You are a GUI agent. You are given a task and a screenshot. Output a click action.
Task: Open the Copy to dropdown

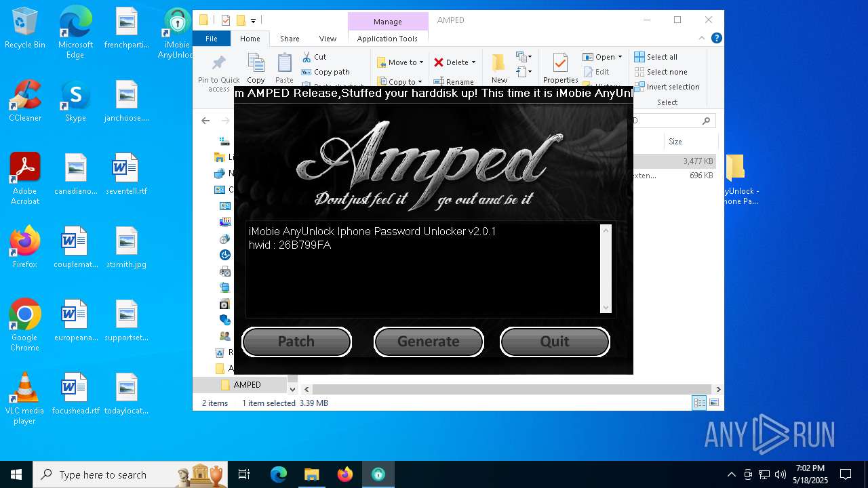click(x=400, y=82)
